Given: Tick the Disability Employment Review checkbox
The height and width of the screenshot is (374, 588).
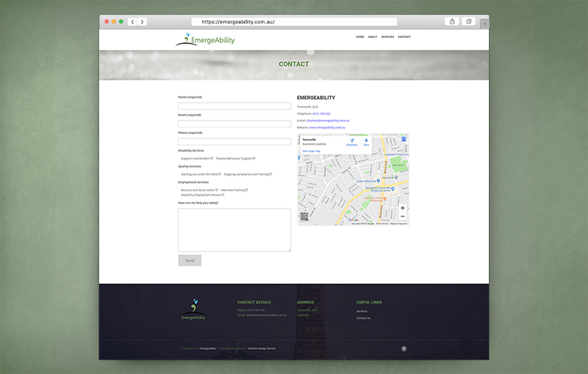Looking at the screenshot, I should click(223, 194).
